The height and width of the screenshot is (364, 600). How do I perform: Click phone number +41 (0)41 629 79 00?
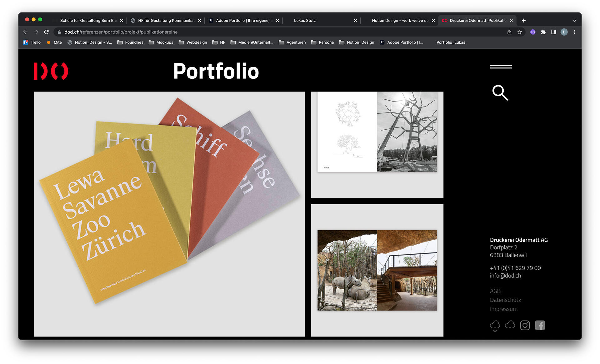point(515,268)
